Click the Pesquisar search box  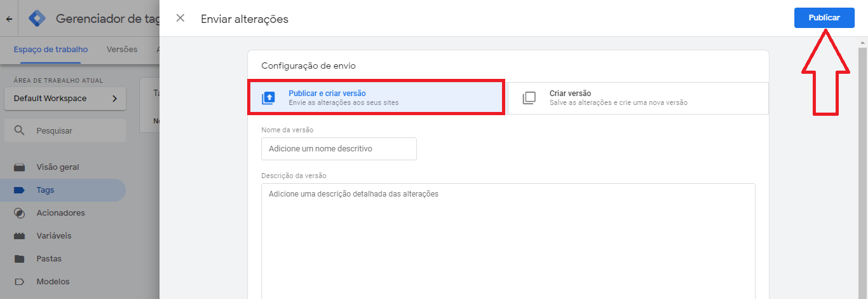pos(65,130)
